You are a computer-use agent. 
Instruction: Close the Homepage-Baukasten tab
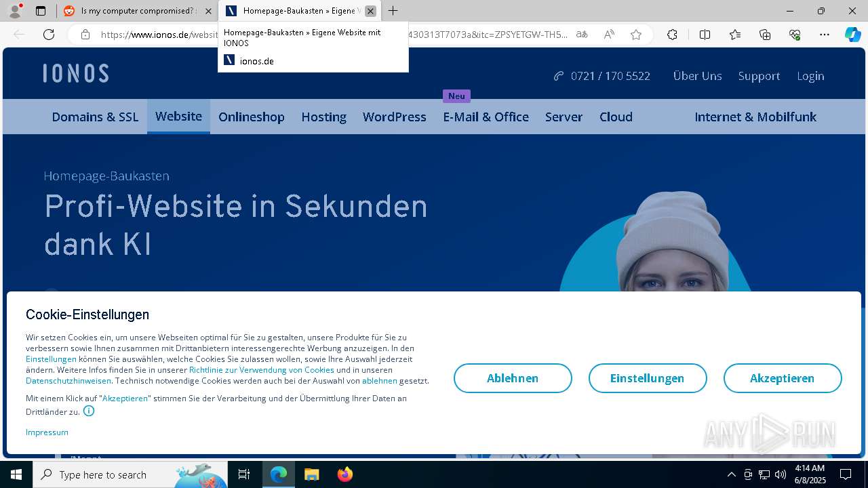(x=370, y=11)
